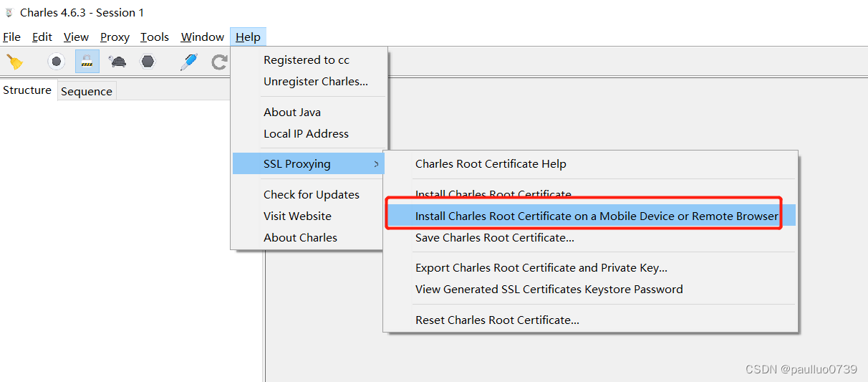Screen dimensions: 868x382
Task: Click the Repeat arrow icon
Action: [x=219, y=62]
